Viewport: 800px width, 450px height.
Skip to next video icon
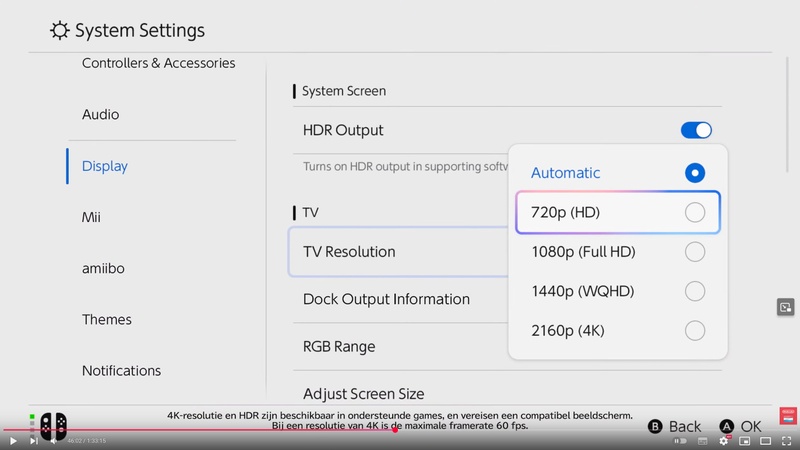tap(34, 441)
